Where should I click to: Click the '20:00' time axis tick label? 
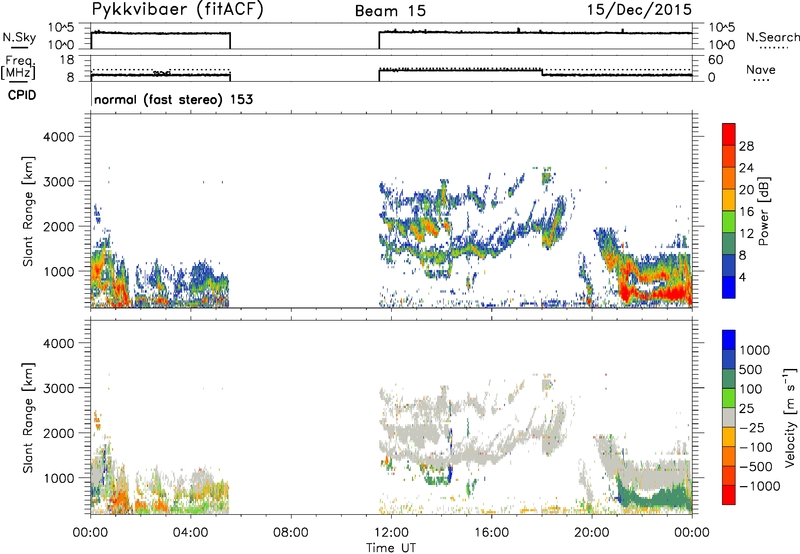point(592,533)
